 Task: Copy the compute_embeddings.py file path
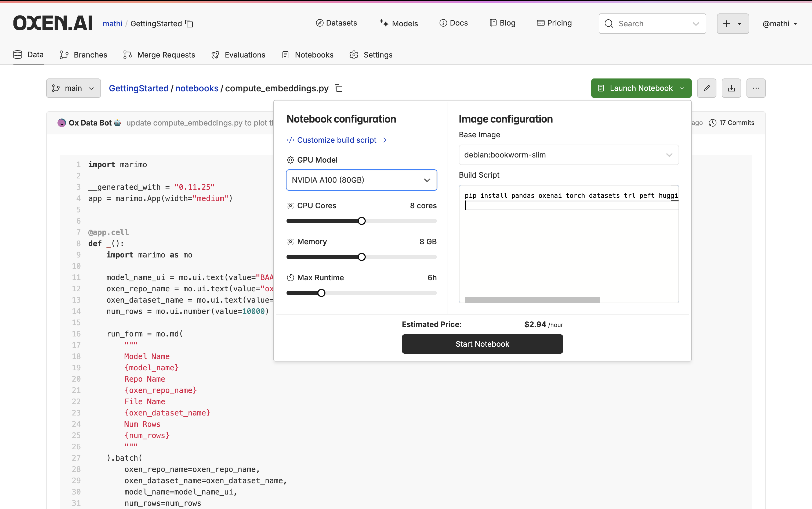339,88
